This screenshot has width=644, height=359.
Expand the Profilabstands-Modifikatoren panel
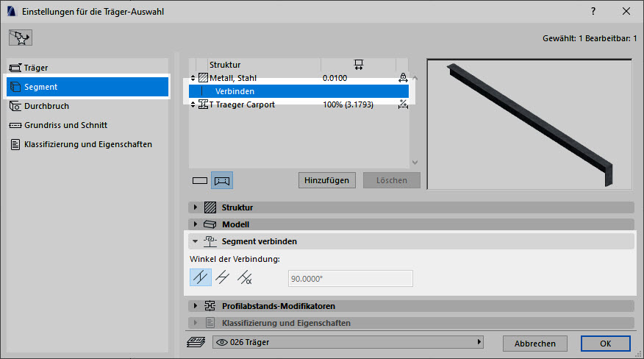coord(195,305)
